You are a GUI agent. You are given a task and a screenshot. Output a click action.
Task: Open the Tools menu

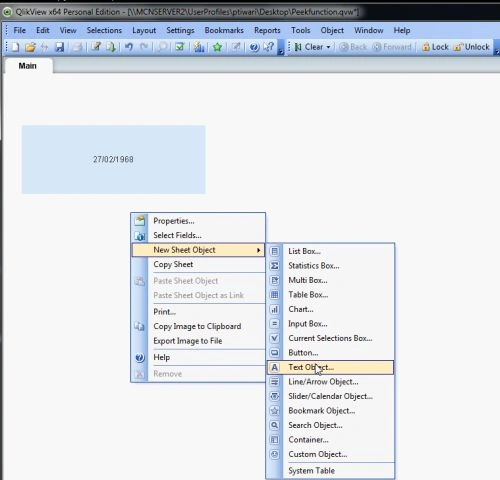pos(301,30)
